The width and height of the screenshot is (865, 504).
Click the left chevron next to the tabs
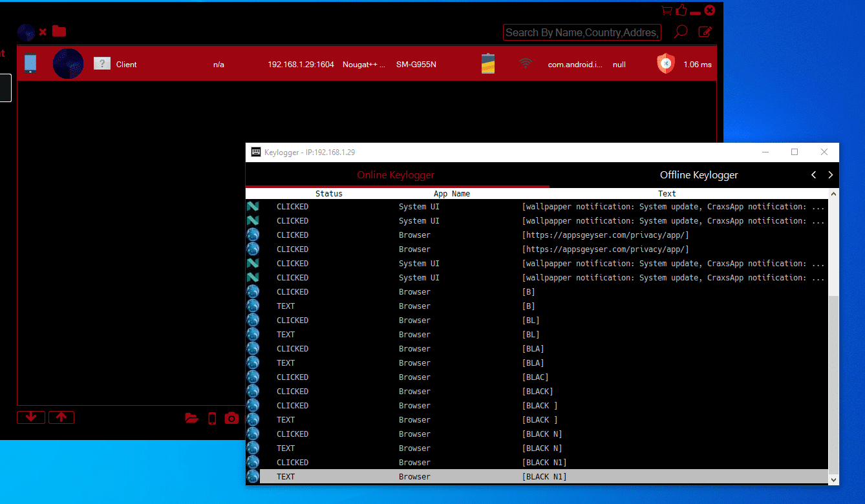(814, 175)
